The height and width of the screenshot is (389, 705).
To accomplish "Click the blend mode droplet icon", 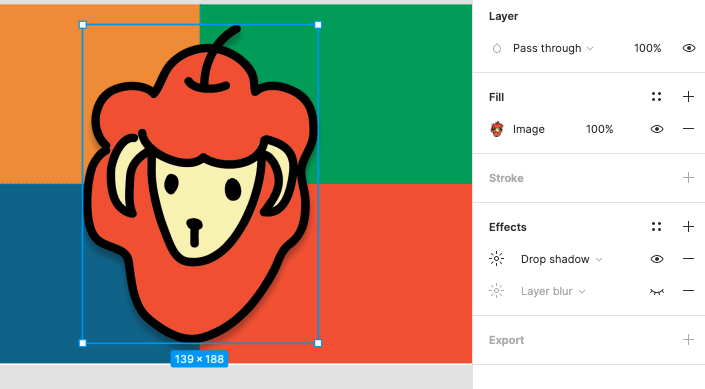I will 497,48.
